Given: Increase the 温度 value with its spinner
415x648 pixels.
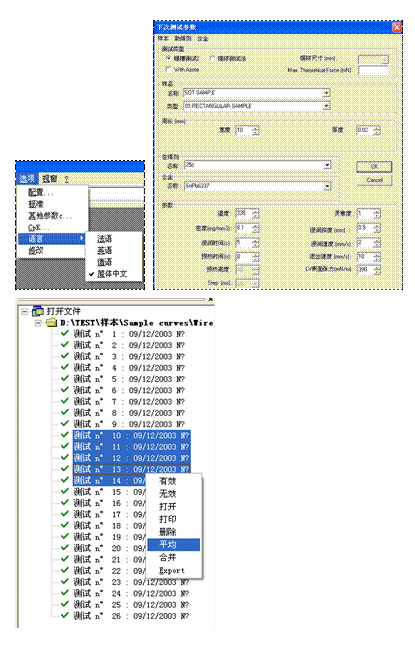Looking at the screenshot, I should [255, 211].
